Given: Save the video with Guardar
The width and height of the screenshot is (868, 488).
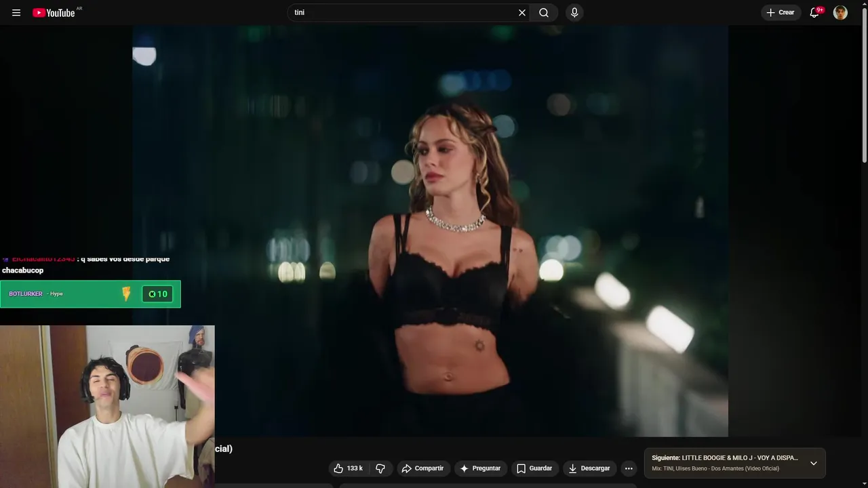Looking at the screenshot, I should (x=534, y=468).
